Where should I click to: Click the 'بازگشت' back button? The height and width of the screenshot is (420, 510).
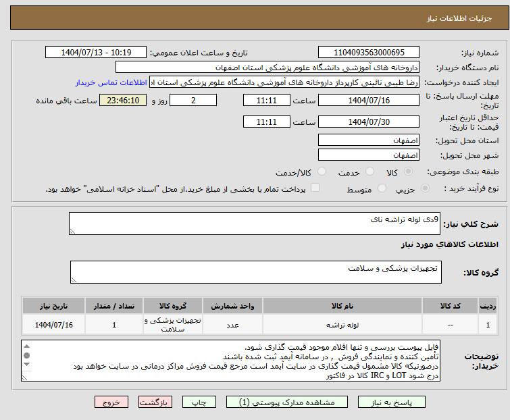coord(155,402)
